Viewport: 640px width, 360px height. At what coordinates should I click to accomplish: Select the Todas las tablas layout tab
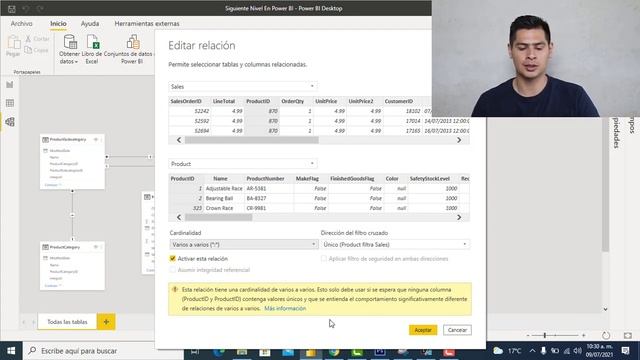click(x=67, y=322)
